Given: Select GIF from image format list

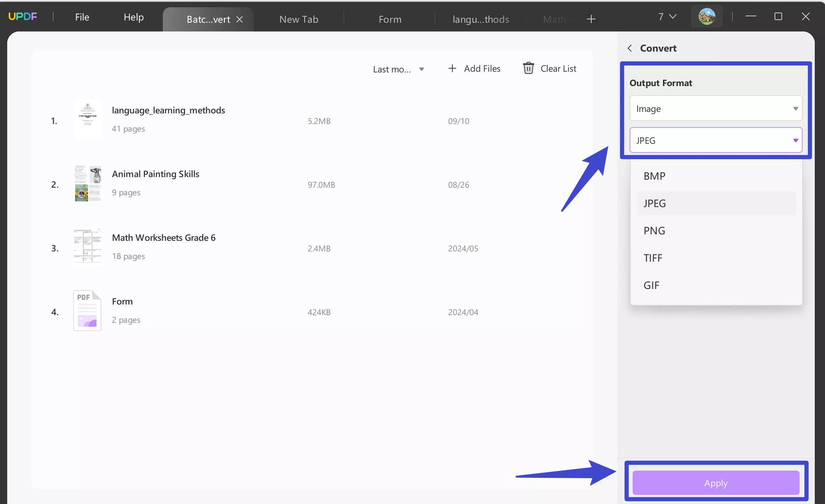Looking at the screenshot, I should (651, 285).
